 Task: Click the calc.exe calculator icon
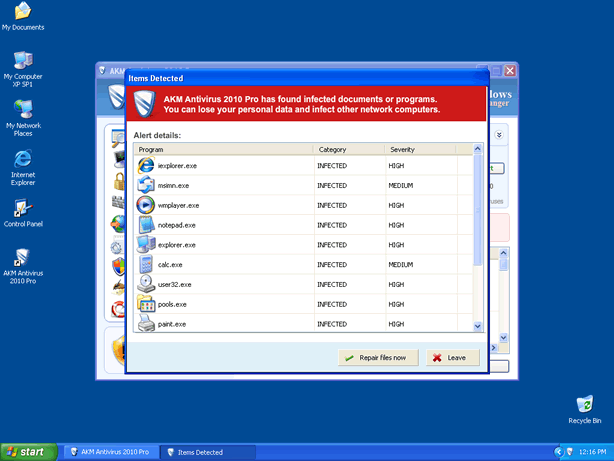point(146,265)
